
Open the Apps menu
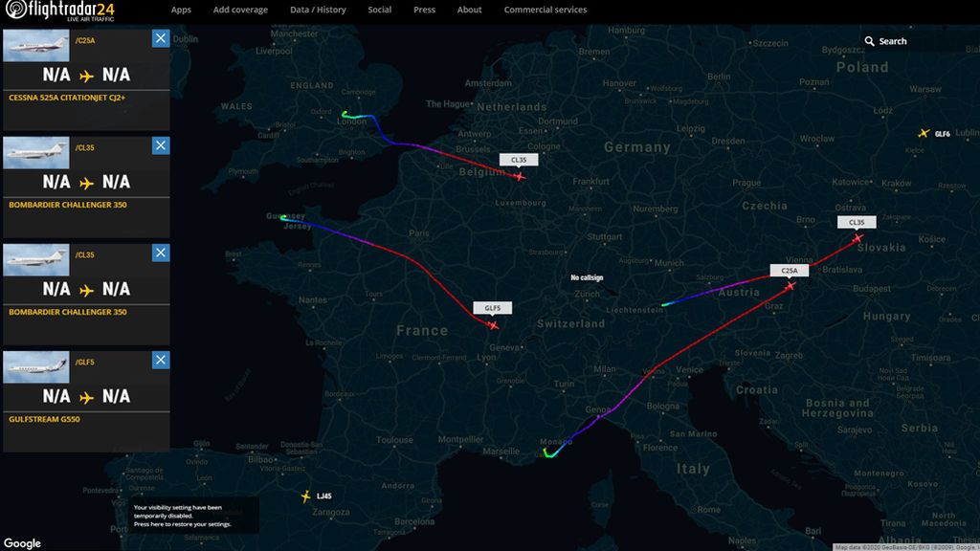click(x=181, y=10)
